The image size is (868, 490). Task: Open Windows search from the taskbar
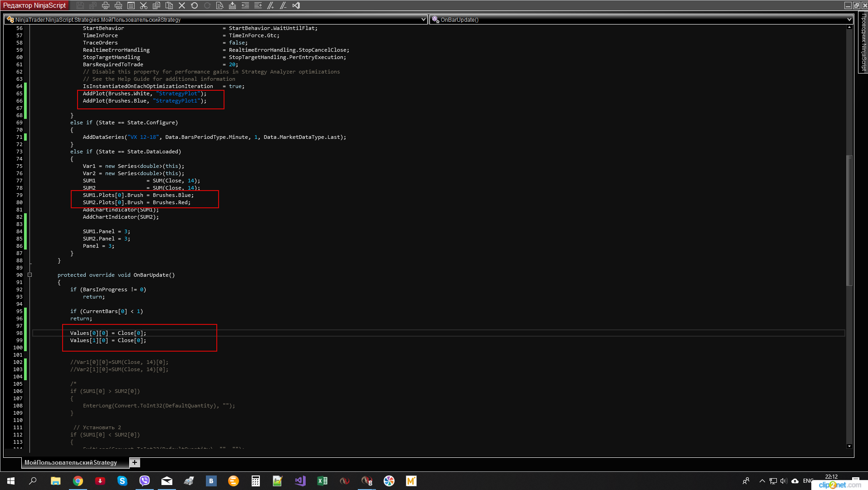33,481
